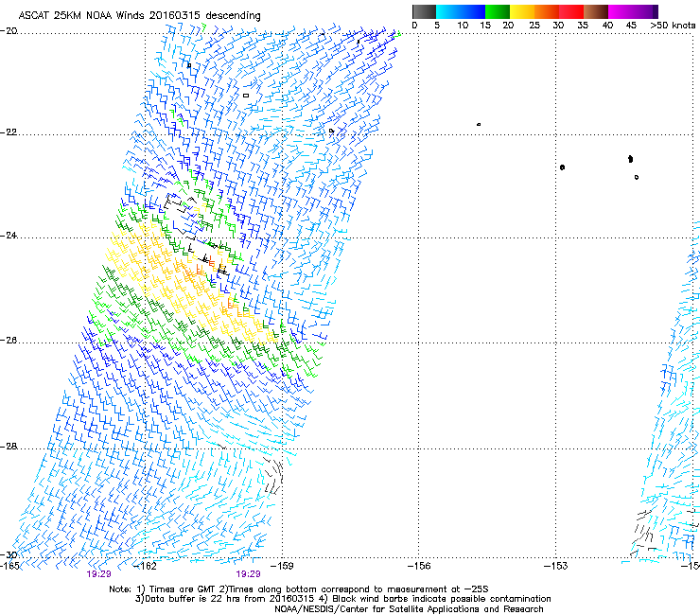Select the gray 0-5 knots legend segment

tap(424, 11)
